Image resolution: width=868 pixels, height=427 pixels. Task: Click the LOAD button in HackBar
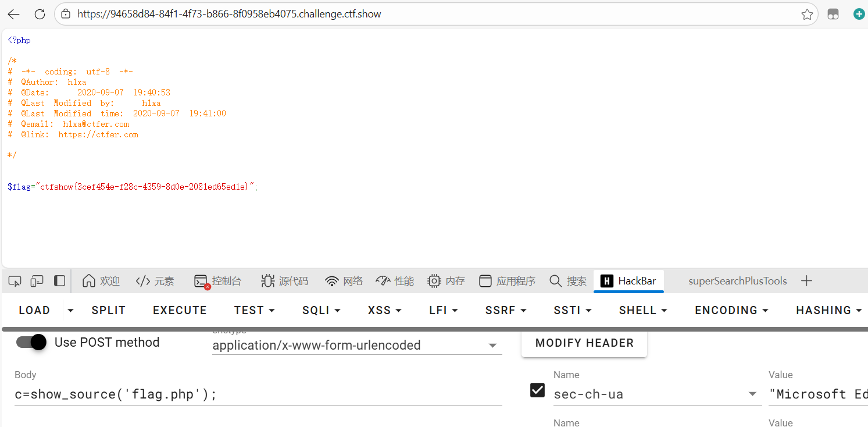coord(34,310)
